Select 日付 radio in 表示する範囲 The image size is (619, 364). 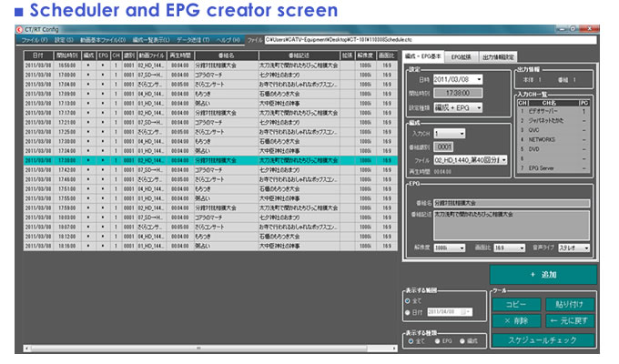tap(408, 312)
